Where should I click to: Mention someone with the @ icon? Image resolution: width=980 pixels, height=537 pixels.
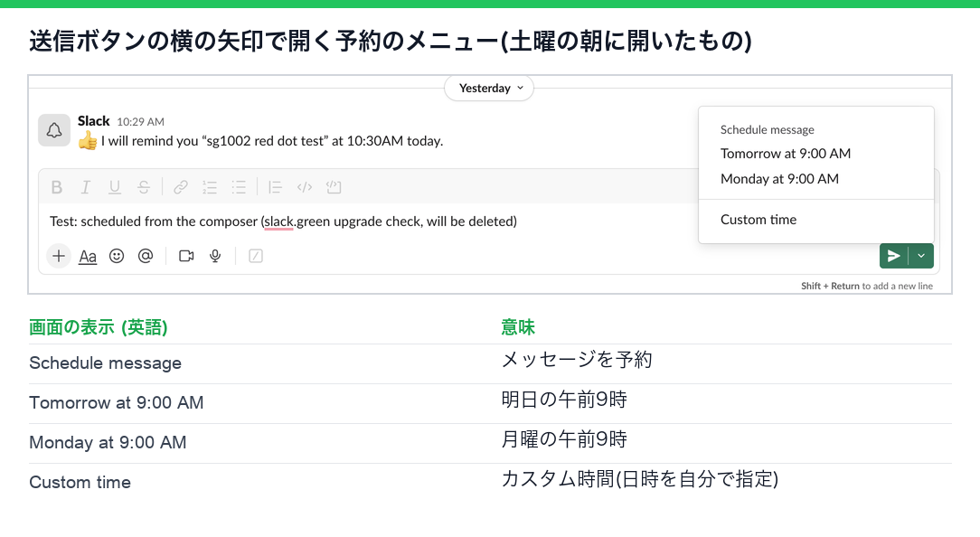146,256
